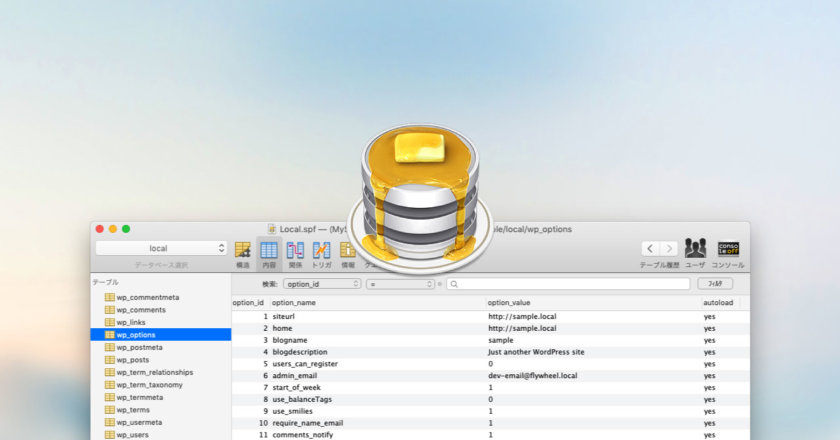The height and width of the screenshot is (440, 840).
Task: Sort by the option_id column header
Action: click(x=250, y=303)
